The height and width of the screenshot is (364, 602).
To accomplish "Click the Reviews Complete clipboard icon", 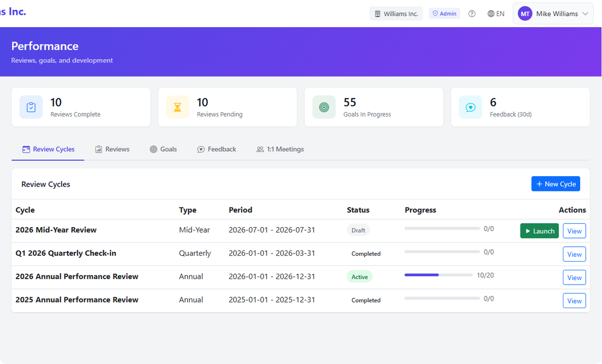I will [31, 107].
